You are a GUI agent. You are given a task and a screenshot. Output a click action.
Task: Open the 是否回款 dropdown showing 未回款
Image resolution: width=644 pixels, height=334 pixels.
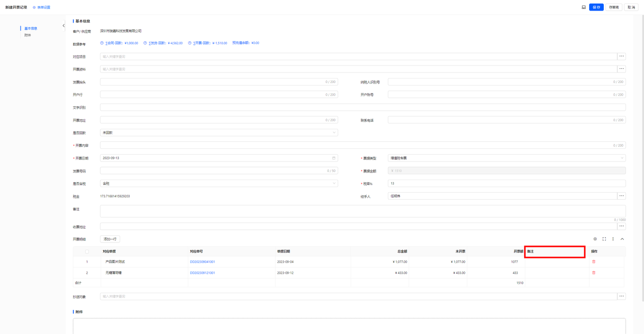219,133
